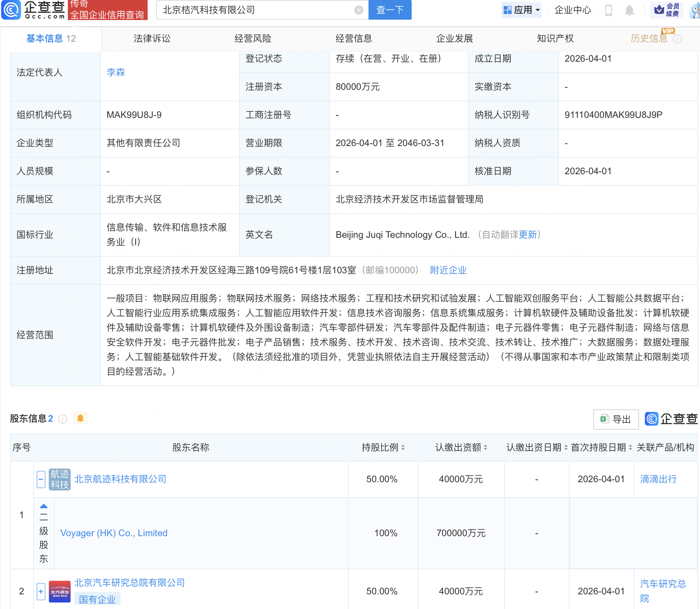Open the mobile app icon in the header
The height and width of the screenshot is (609, 700).
(609, 10)
